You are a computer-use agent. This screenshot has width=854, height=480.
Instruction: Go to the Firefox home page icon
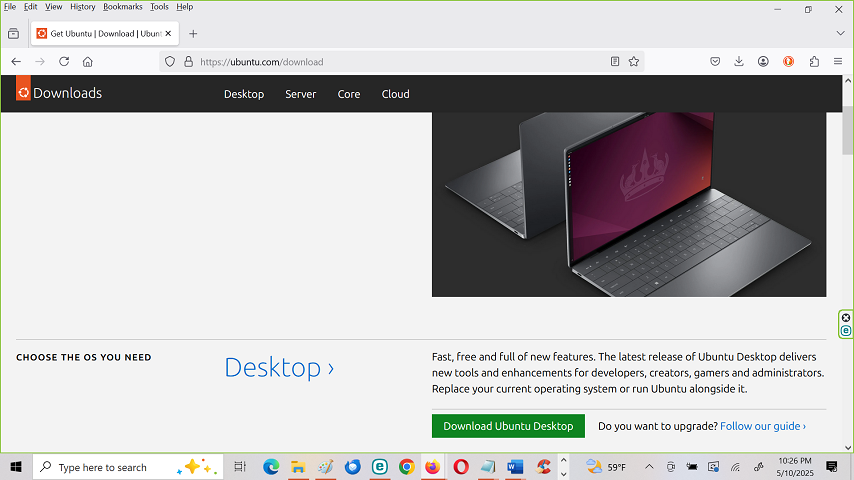tap(88, 61)
